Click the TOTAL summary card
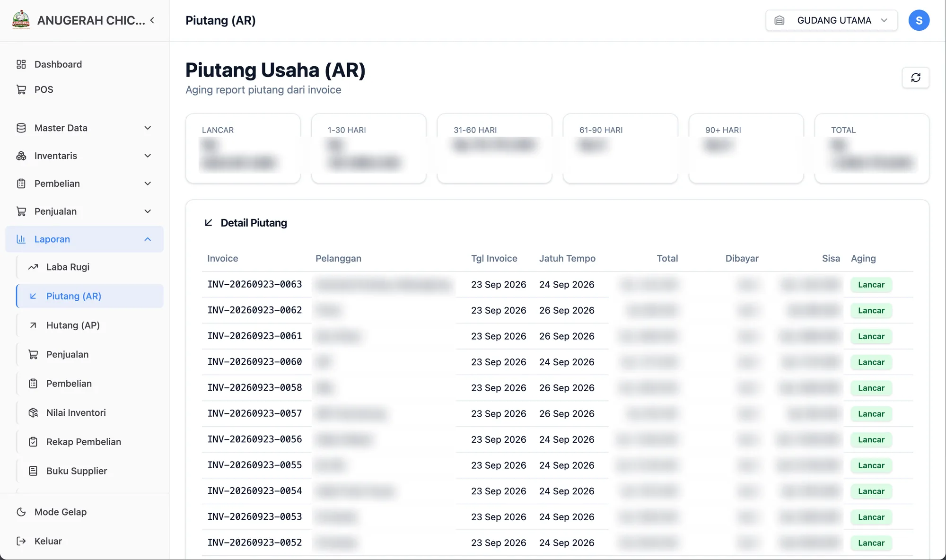 pyautogui.click(x=872, y=148)
